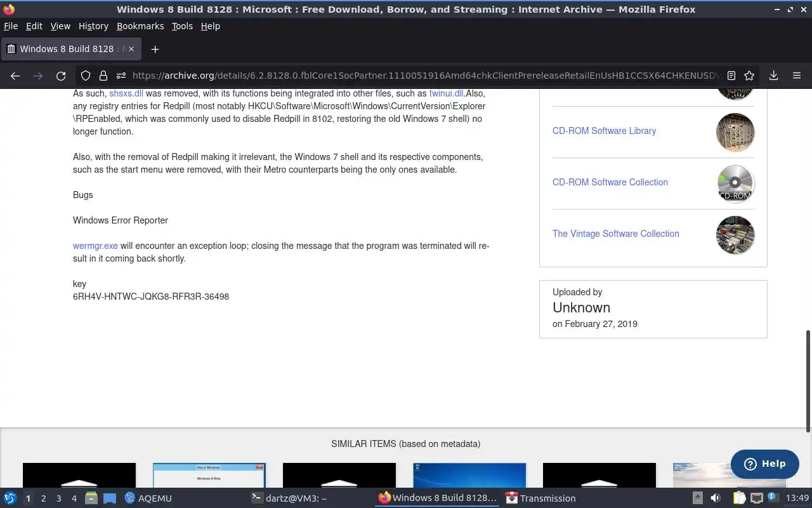Toggle reader view in address bar
This screenshot has width=812, height=508.
tap(731, 76)
